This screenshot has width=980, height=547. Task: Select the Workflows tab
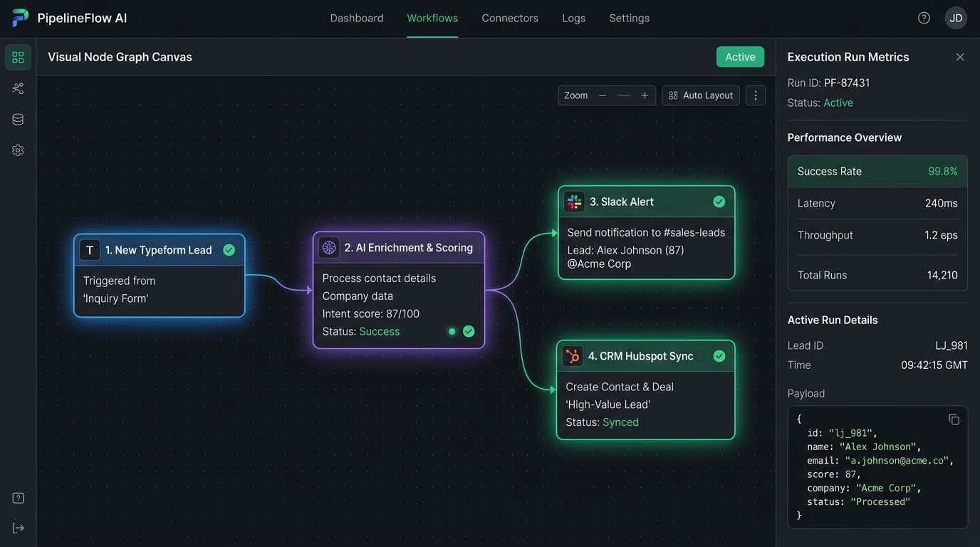432,19
